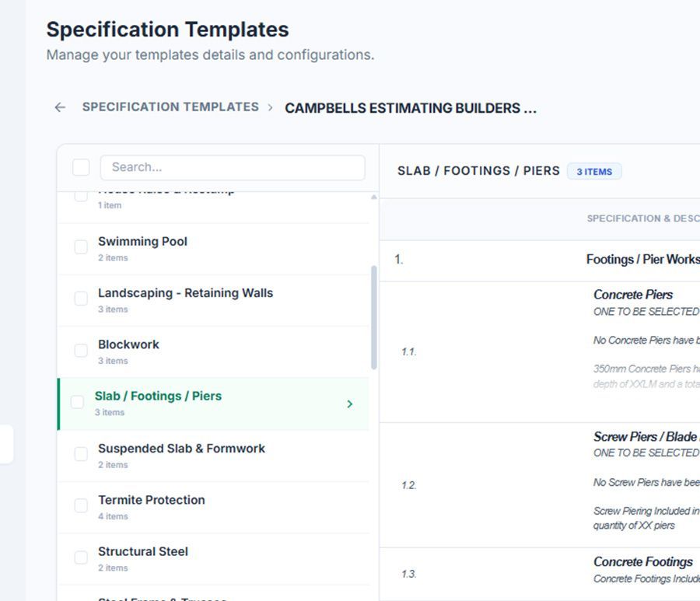
Task: Click the Slab / Footings / Piers panel title
Action: coord(478,171)
